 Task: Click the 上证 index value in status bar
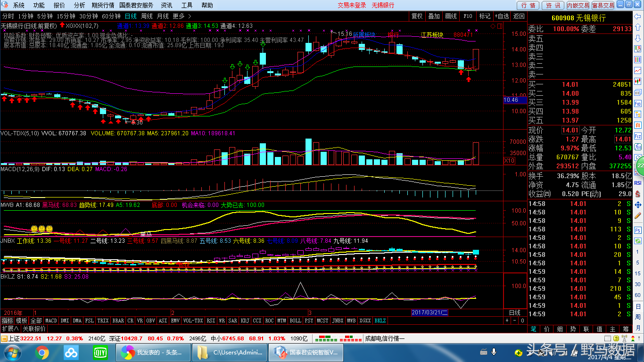(31, 338)
